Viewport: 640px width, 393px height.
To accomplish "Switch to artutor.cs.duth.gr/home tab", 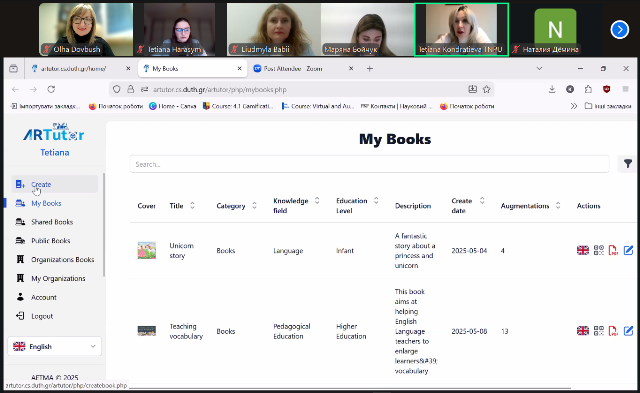I will pyautogui.click(x=80, y=69).
